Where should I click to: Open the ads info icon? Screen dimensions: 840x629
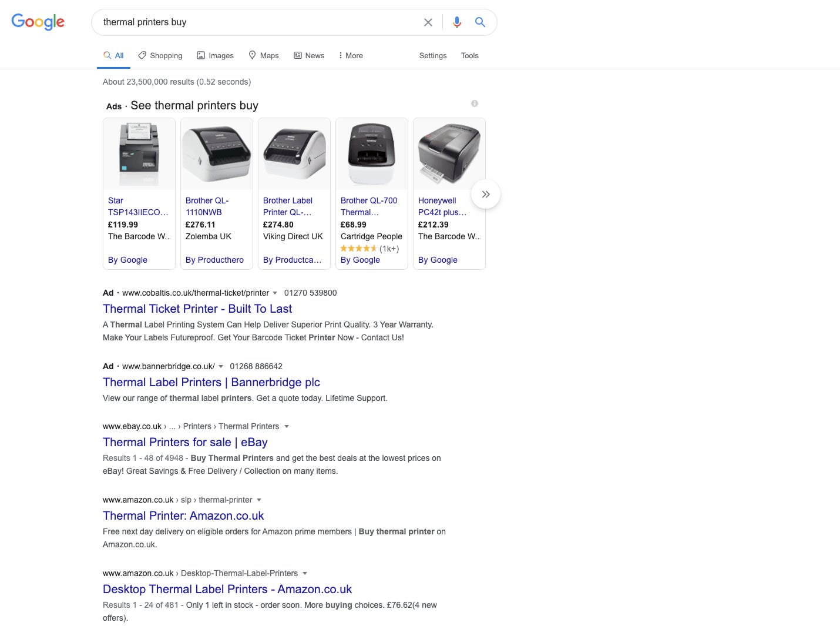pos(475,103)
